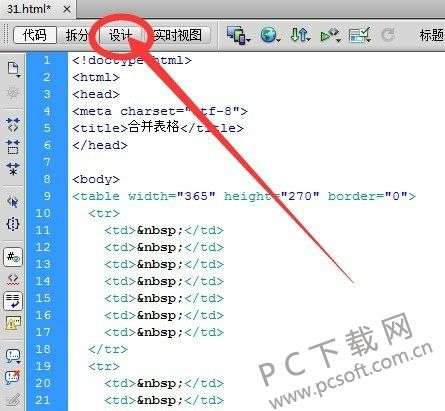Click the Refresh Design View icon
Image resolution: width=445 pixels, height=411 pixels.
coord(388,35)
